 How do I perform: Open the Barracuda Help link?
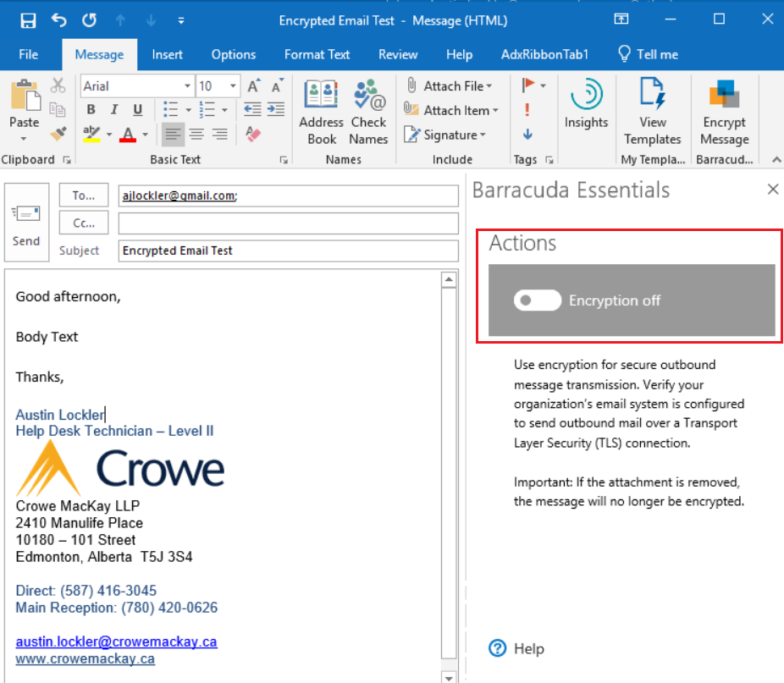click(x=517, y=649)
